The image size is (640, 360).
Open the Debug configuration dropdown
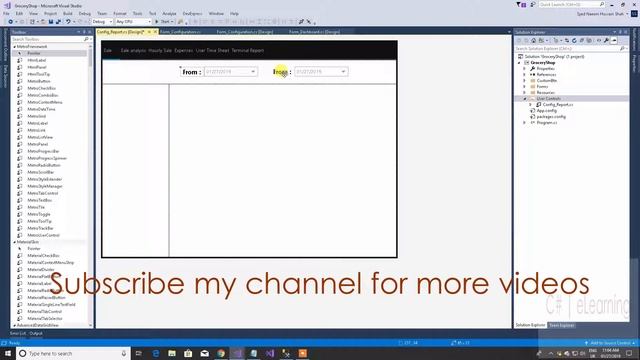point(102,22)
